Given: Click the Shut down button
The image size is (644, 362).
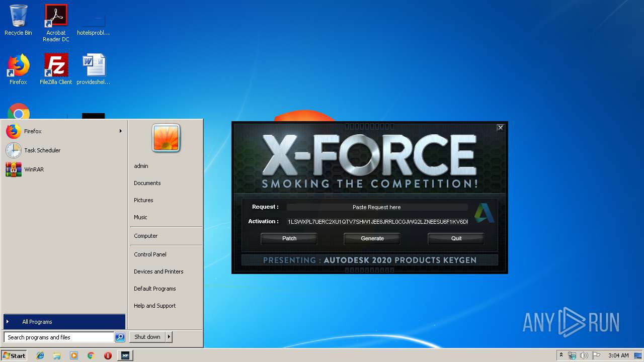Looking at the screenshot, I should click(x=147, y=337).
